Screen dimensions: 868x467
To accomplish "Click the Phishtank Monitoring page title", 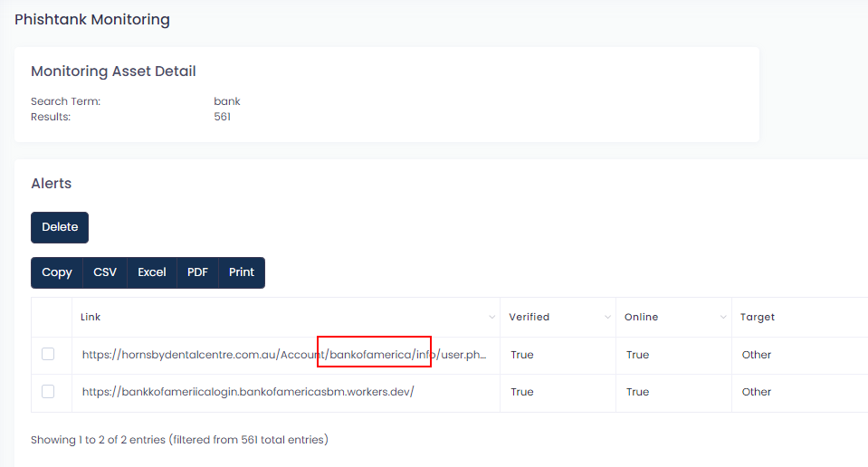I will 92,19.
